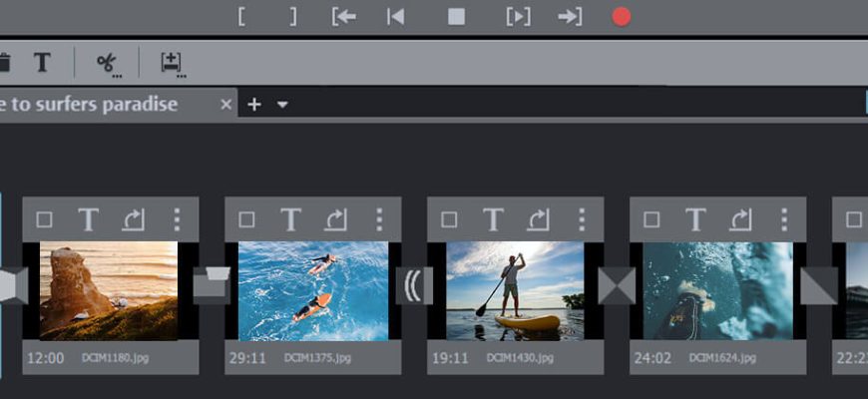The image size is (868, 399).
Task: Click the 24:02 duration of DCIM1624.jpg
Action: [653, 358]
